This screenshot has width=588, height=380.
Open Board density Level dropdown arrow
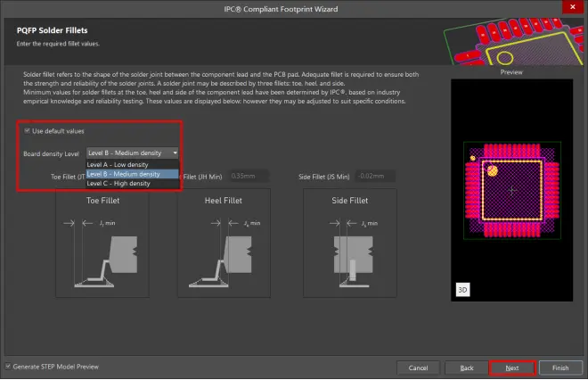(175, 153)
